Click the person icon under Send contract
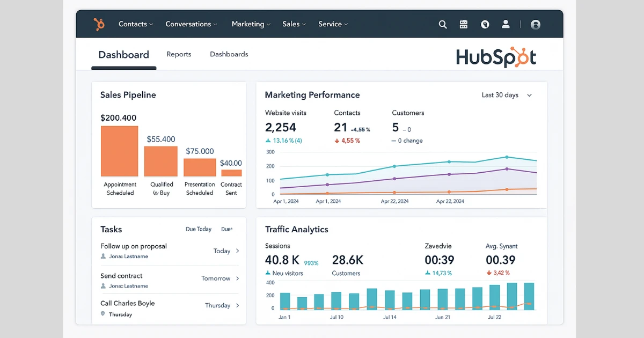 tap(103, 286)
